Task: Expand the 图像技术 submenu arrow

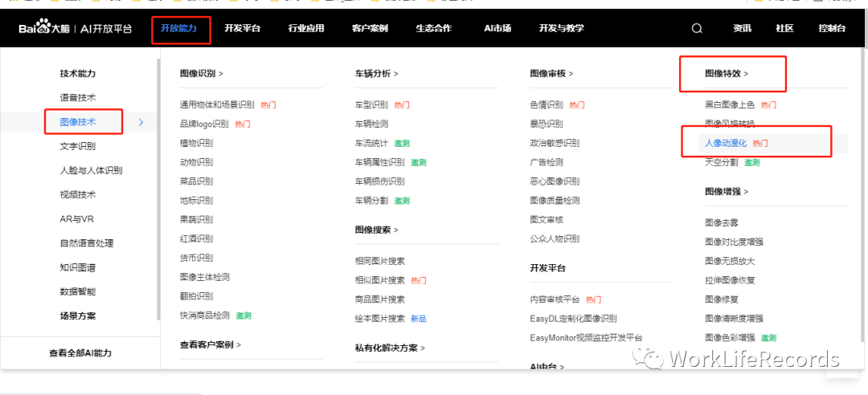Action: (x=141, y=122)
